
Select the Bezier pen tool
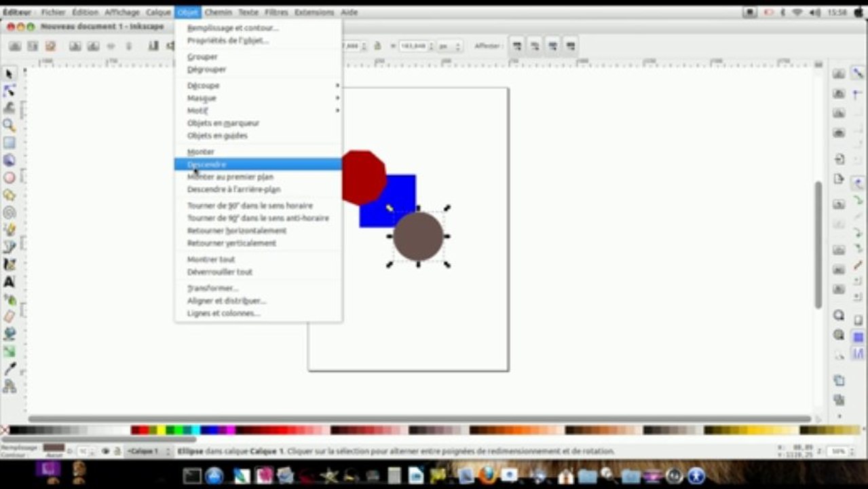click(x=10, y=247)
